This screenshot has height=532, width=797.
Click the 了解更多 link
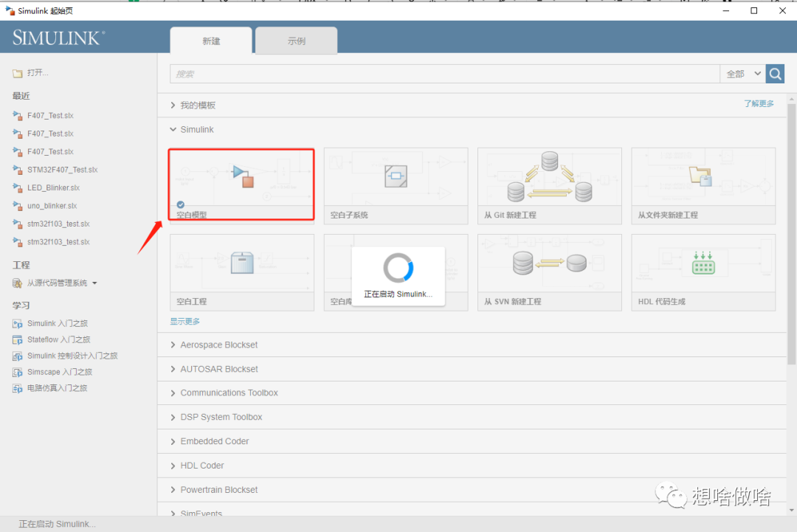click(759, 103)
